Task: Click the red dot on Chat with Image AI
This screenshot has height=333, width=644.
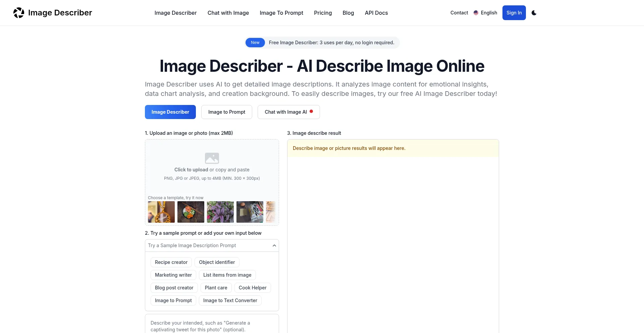Action: pyautogui.click(x=311, y=111)
